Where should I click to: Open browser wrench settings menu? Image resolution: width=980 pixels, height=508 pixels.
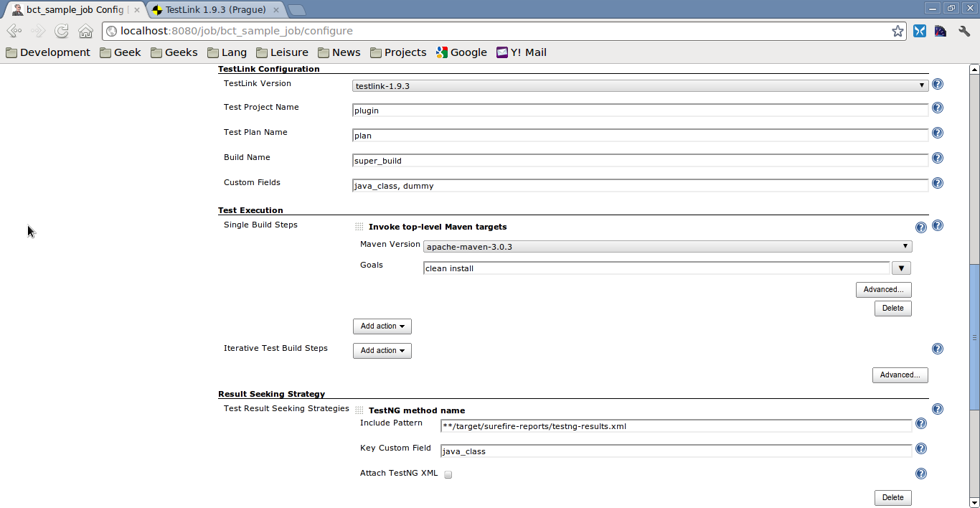pos(964,31)
